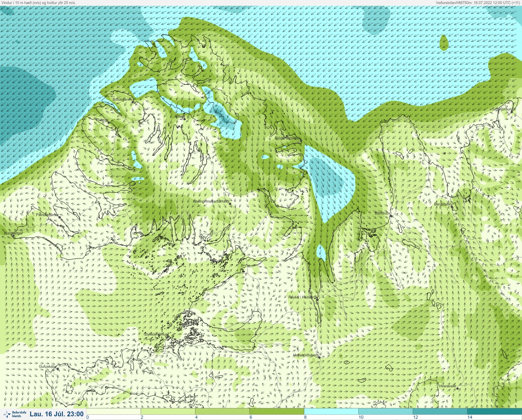Select the 8–10 m/s legend color
Image resolution: width=522 pixels, height=420 pixels.
[x=331, y=411]
